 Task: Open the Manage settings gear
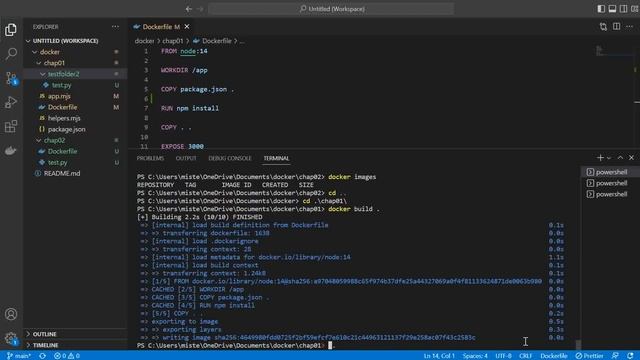[11, 338]
